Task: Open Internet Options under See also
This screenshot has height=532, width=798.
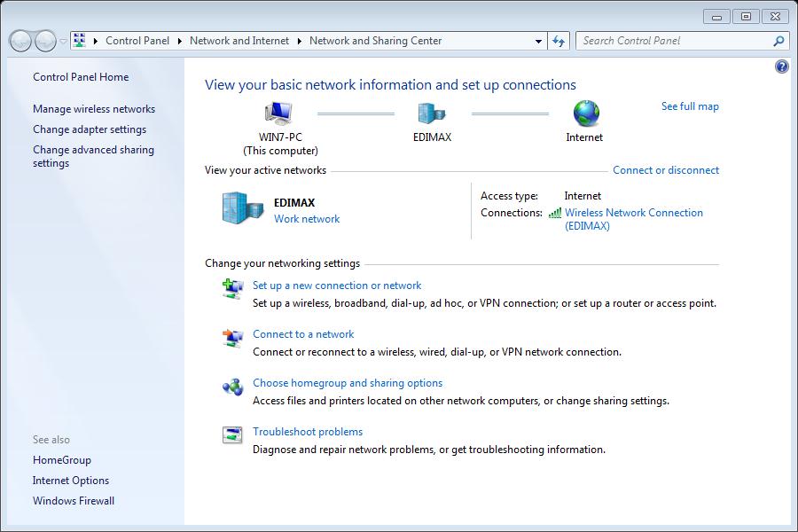Action: pyautogui.click(x=71, y=481)
